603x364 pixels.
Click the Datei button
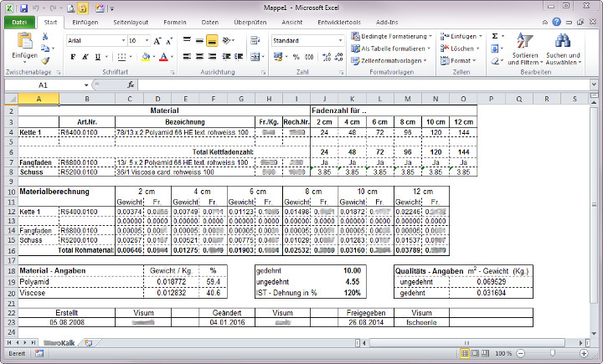(x=19, y=22)
